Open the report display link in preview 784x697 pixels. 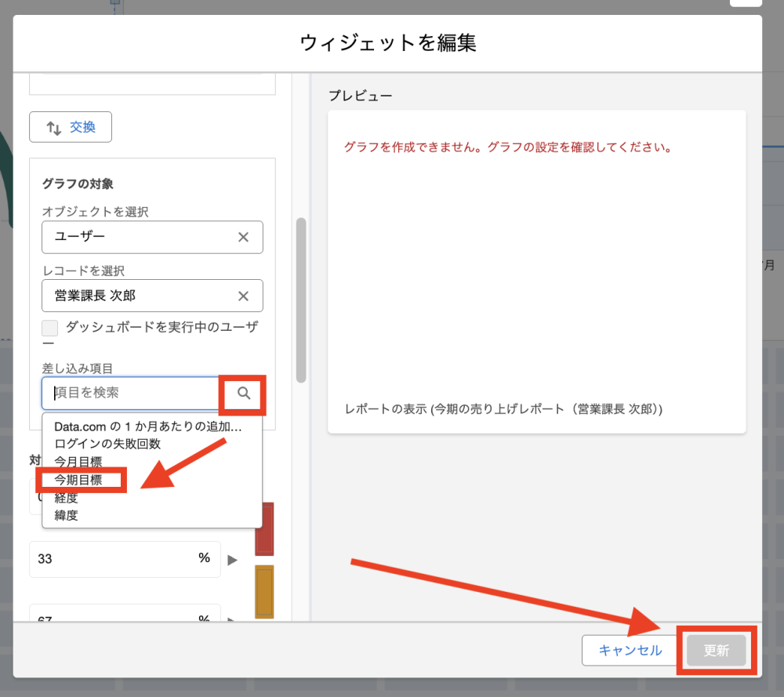pyautogui.click(x=503, y=409)
